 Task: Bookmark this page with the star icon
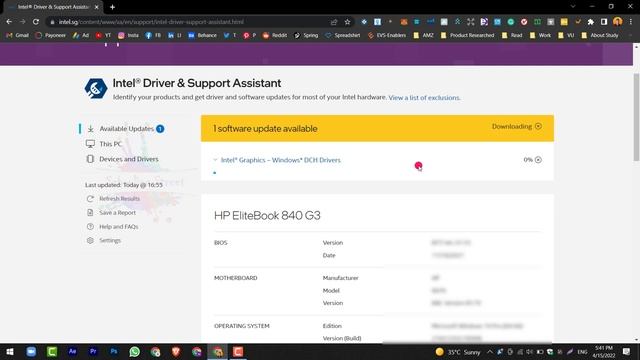347,22
